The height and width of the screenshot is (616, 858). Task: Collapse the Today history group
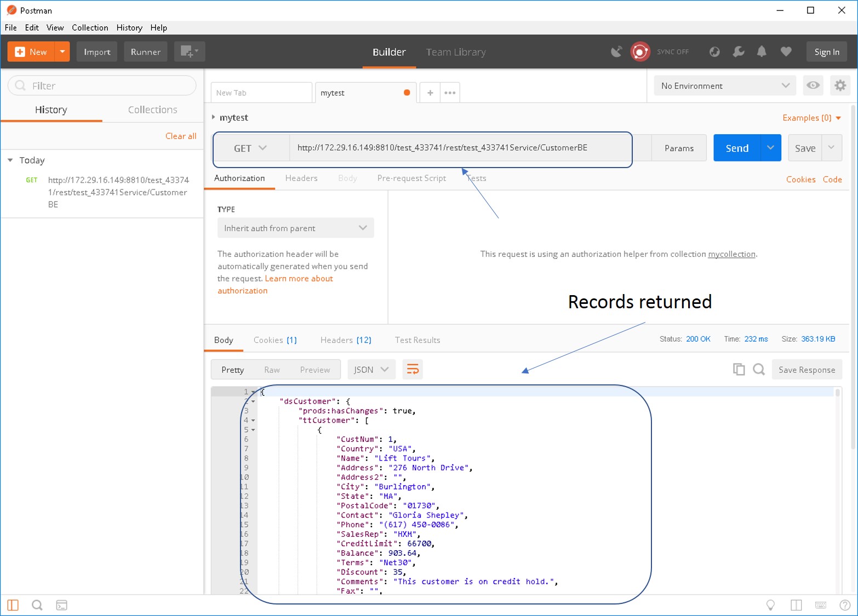click(x=10, y=160)
